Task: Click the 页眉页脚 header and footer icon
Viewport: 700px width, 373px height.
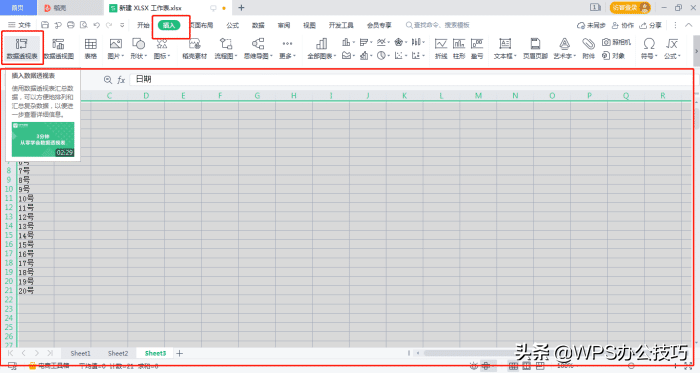Action: click(535, 48)
